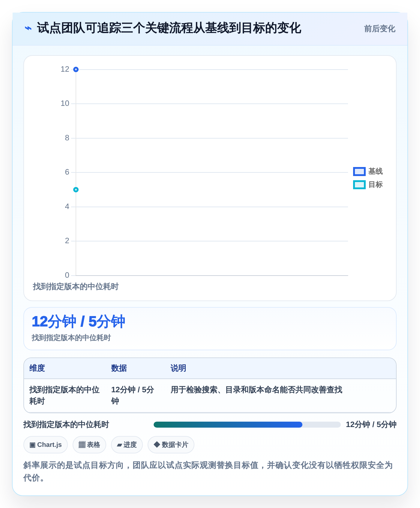The width and height of the screenshot is (420, 508).
Task: Click the square icon in the Chart.js chip
Action: click(x=32, y=445)
